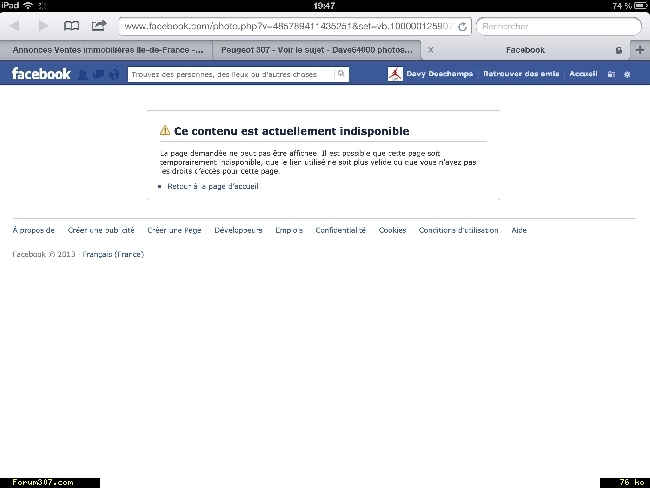Viewport: 650px width, 488px height.
Task: Open the Safari share icon
Action: (x=99, y=26)
